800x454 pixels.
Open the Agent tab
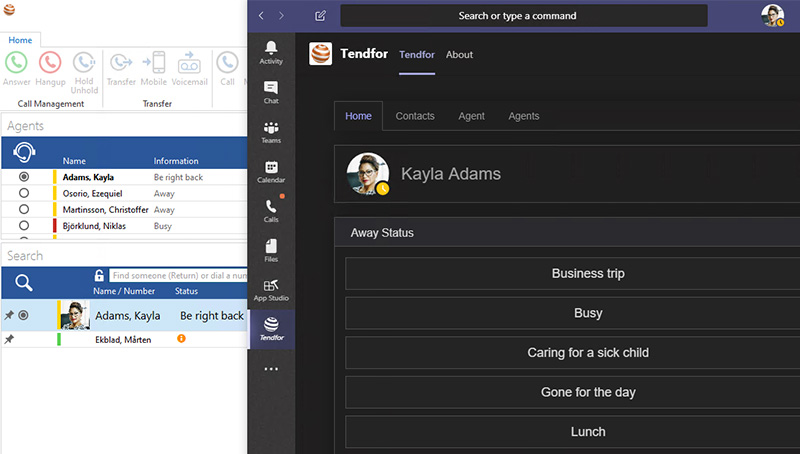(x=471, y=116)
